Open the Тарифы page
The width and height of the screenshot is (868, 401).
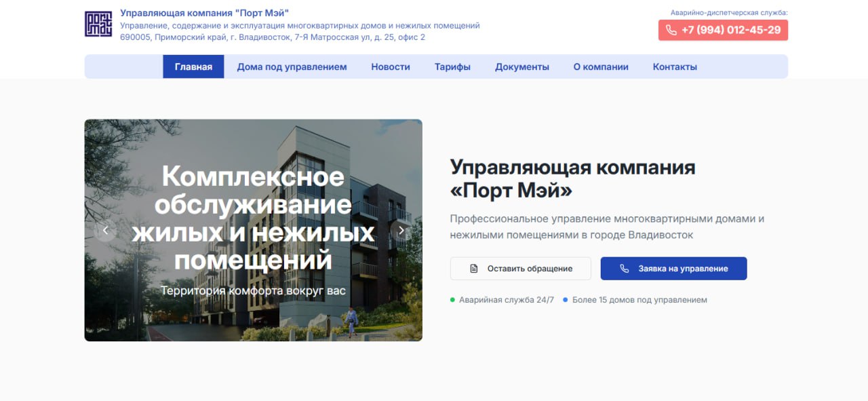452,66
